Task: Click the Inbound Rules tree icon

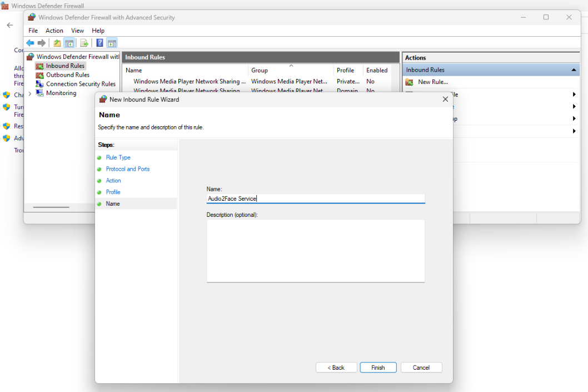Action: coord(39,66)
